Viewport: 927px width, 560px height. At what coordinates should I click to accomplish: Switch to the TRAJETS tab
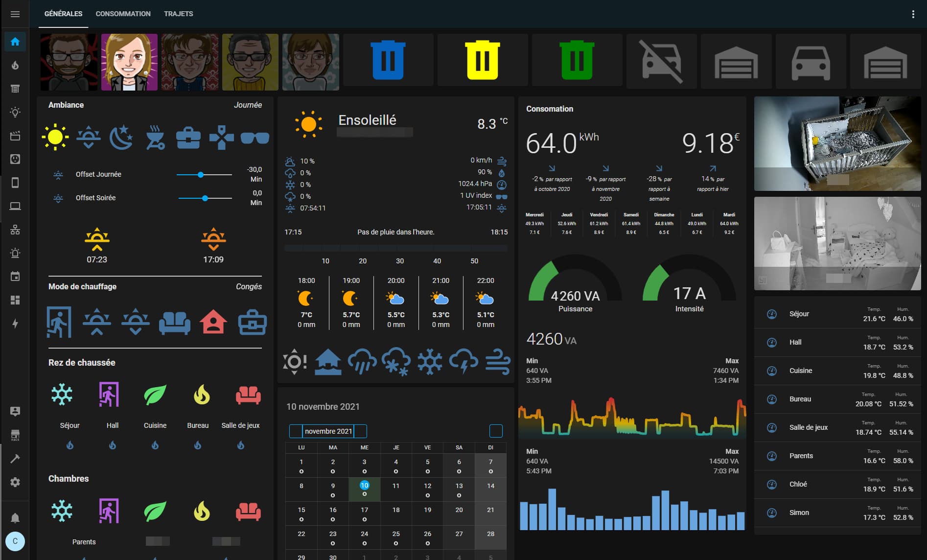(178, 14)
